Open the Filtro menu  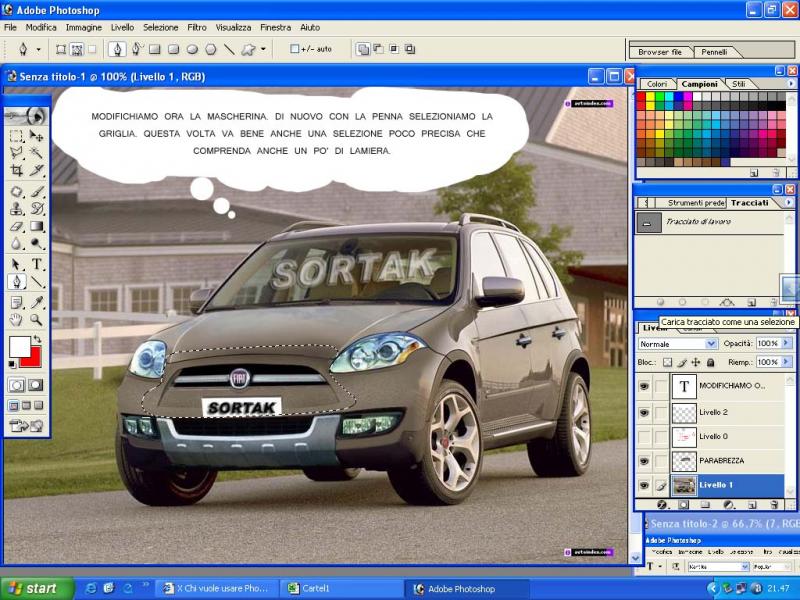(197, 28)
